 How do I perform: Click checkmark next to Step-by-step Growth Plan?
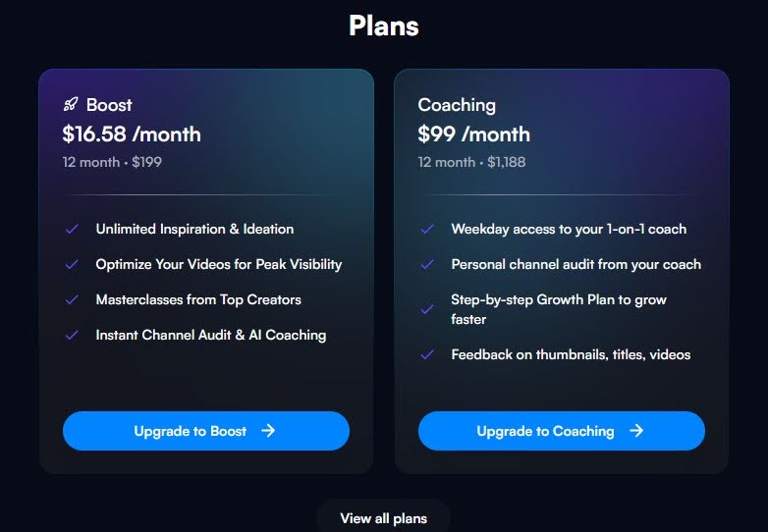tap(426, 309)
